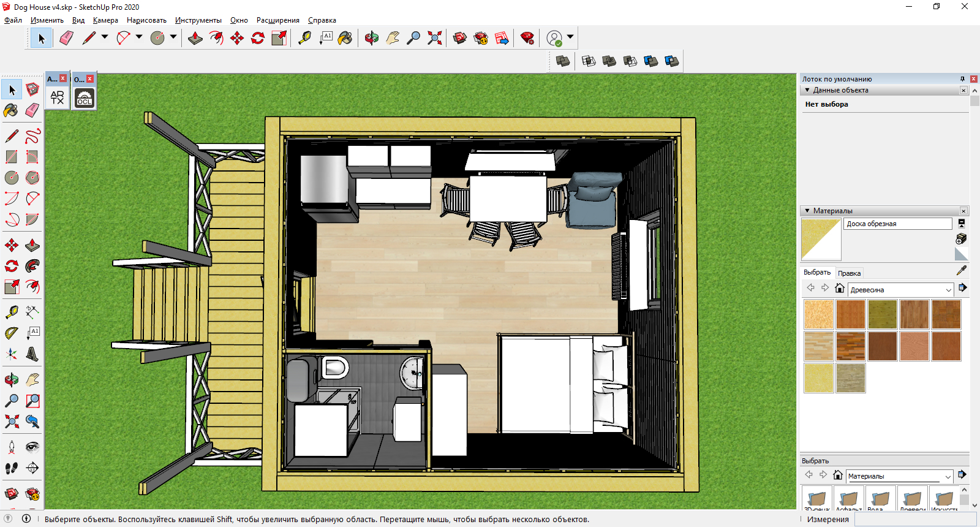Pick the light yellow wood swatch
This screenshot has width=980, height=527.
(x=818, y=378)
